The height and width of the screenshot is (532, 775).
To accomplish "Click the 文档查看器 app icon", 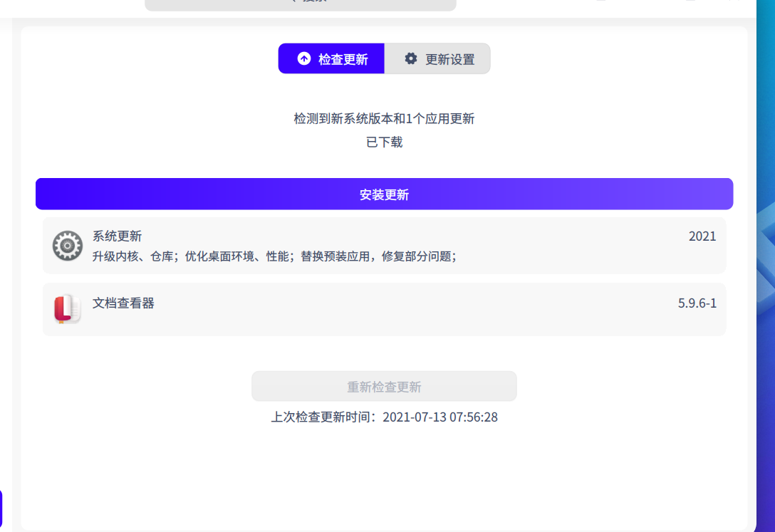I will click(x=68, y=308).
